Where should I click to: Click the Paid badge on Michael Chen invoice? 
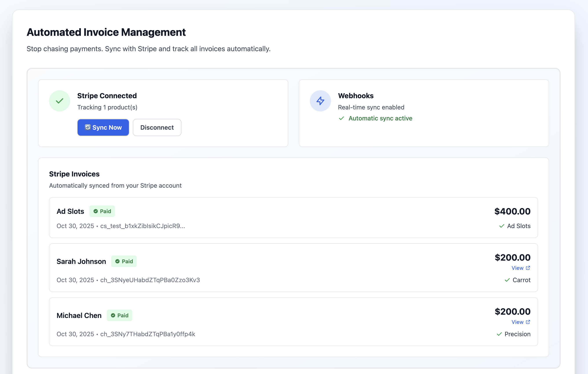click(119, 315)
